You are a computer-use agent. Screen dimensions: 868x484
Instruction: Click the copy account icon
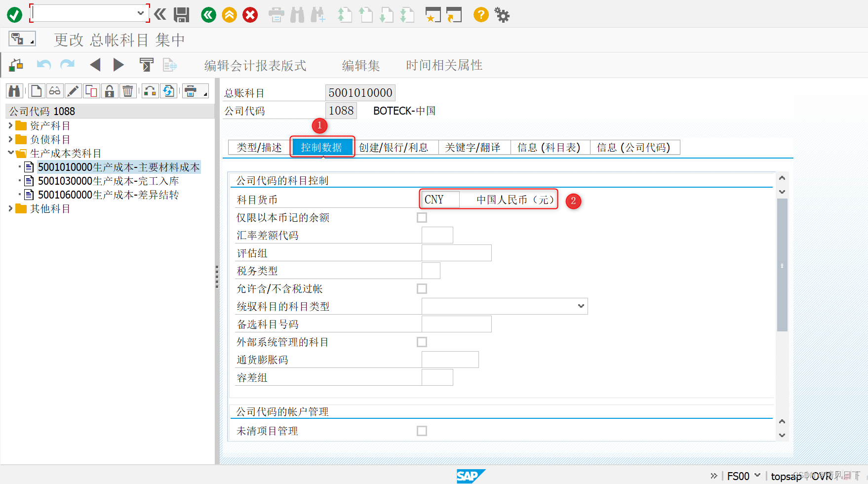[x=91, y=90]
